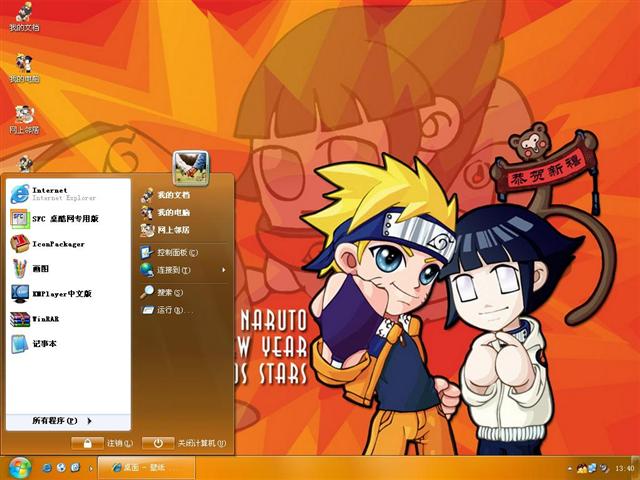This screenshot has height=480, width=640.
Task: Click the 13:40 taskbar clock
Action: (x=624, y=468)
